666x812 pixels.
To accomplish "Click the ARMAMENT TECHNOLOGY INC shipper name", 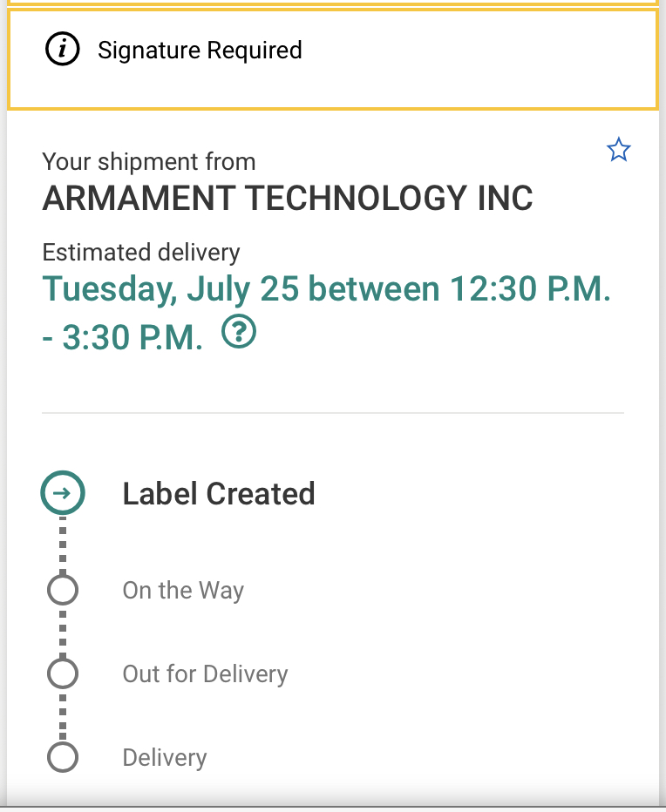I will [x=288, y=199].
